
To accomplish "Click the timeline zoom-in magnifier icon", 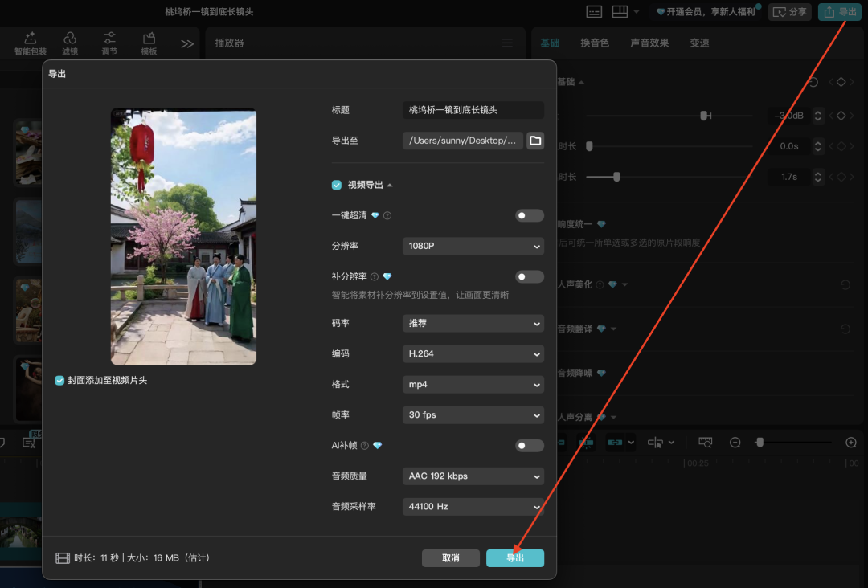I will (850, 442).
